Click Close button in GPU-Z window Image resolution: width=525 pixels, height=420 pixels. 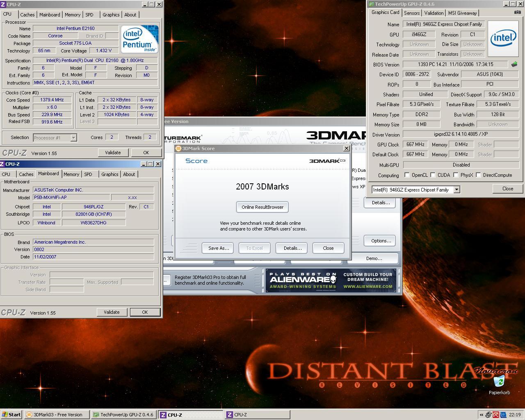(507, 189)
